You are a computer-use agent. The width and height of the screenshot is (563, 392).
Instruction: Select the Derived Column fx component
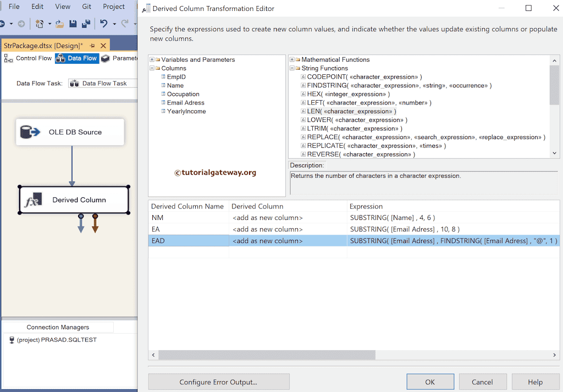(73, 200)
